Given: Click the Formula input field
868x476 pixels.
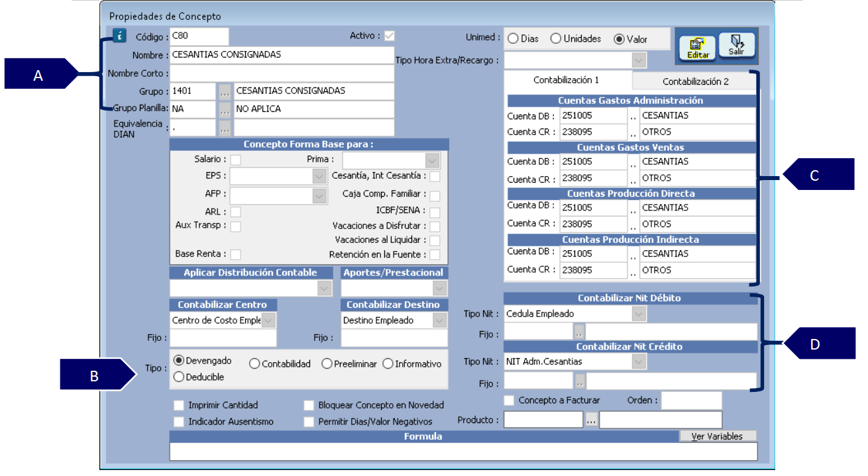Looking at the screenshot, I should (x=463, y=451).
